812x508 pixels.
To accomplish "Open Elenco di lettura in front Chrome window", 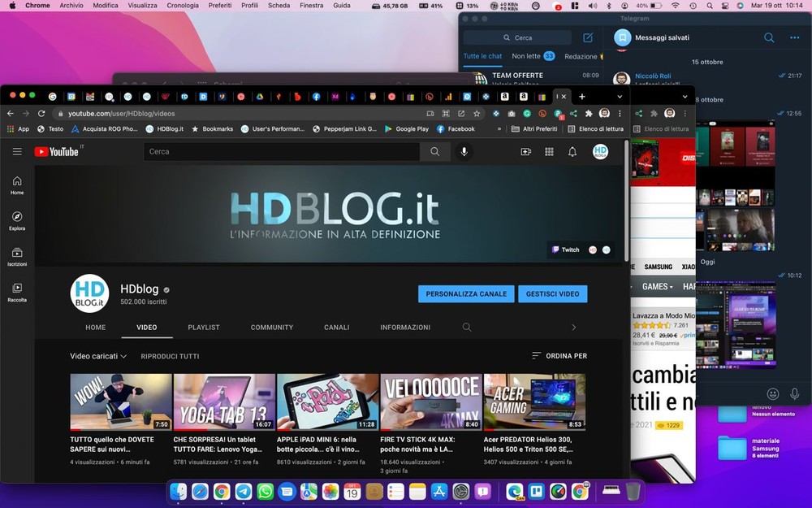I will [x=595, y=128].
